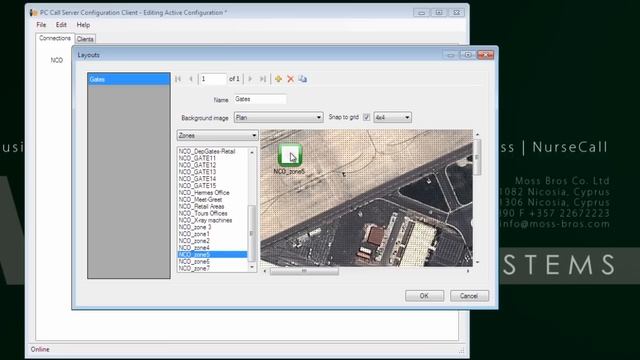Image resolution: width=640 pixels, height=360 pixels.
Task: Click zones list scroll down arrow
Action: 252,267
